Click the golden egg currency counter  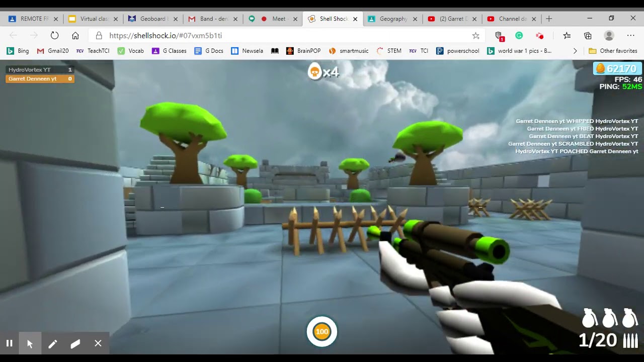(617, 69)
